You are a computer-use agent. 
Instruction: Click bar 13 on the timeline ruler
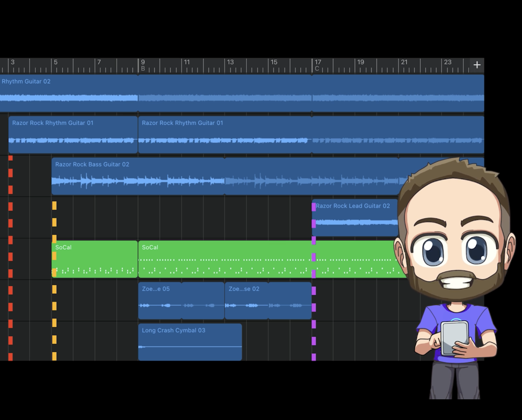(x=230, y=62)
